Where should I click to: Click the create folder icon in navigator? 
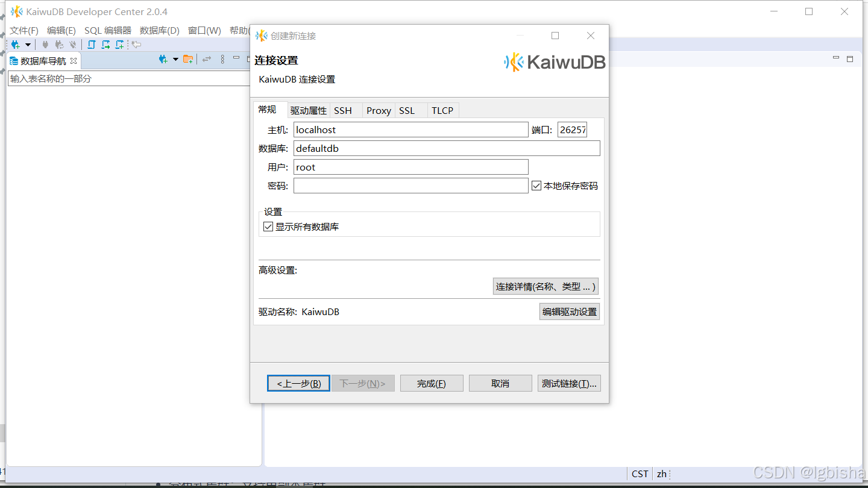point(188,59)
